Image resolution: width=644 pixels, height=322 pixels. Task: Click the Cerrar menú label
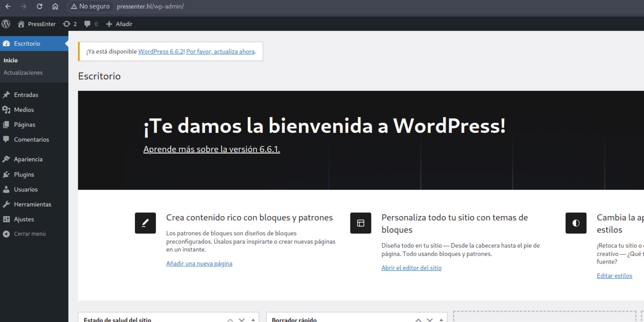click(30, 234)
